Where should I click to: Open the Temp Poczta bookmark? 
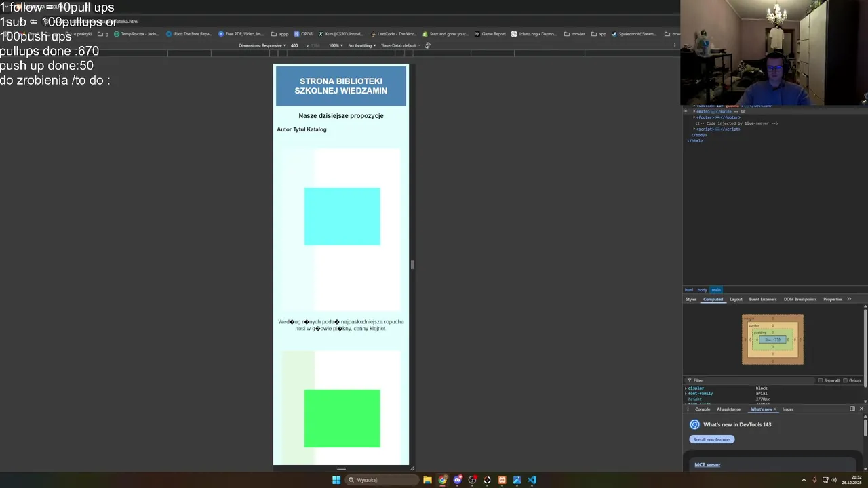pyautogui.click(x=136, y=33)
